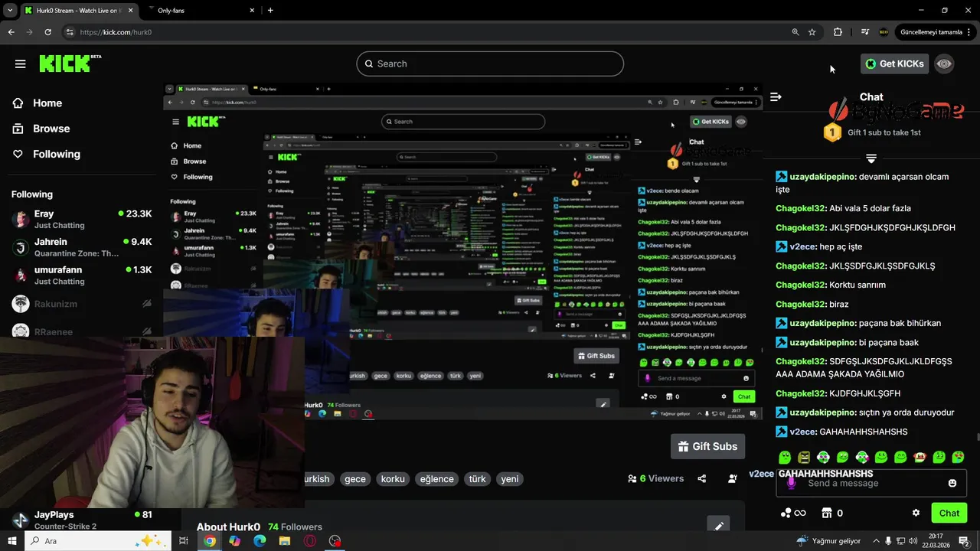Open JayPlays Counter-Strike 2 channel

(x=81, y=520)
